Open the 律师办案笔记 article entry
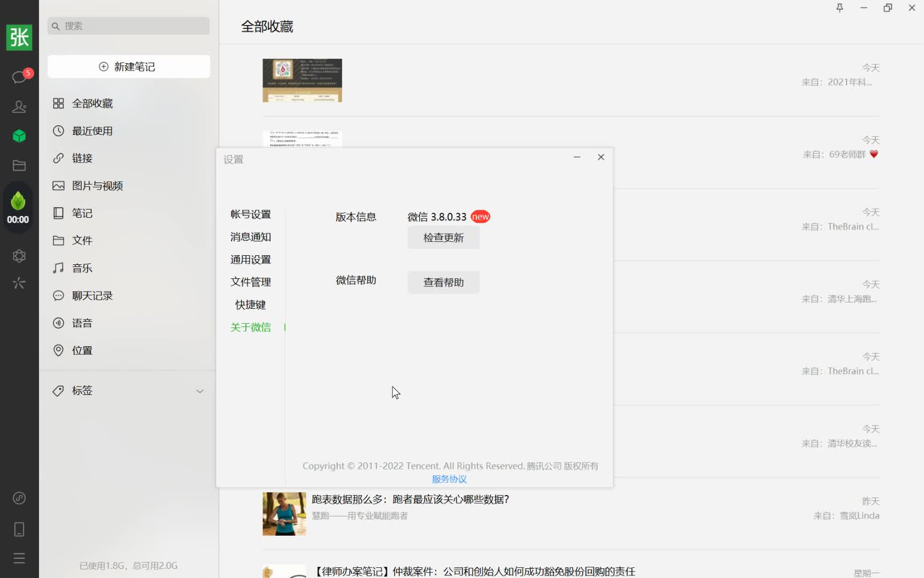 point(473,571)
